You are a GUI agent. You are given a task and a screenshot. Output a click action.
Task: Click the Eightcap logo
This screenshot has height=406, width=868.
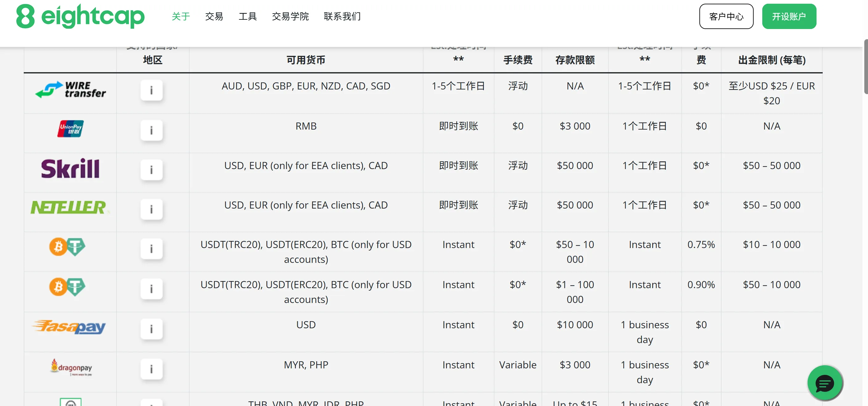80,16
